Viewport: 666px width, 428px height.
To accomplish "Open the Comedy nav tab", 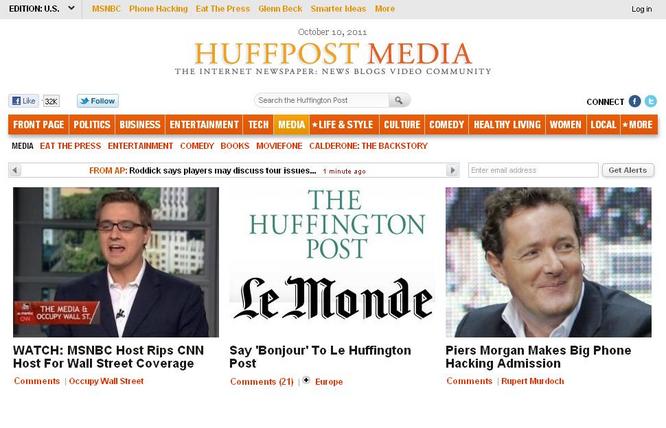I will [446, 124].
